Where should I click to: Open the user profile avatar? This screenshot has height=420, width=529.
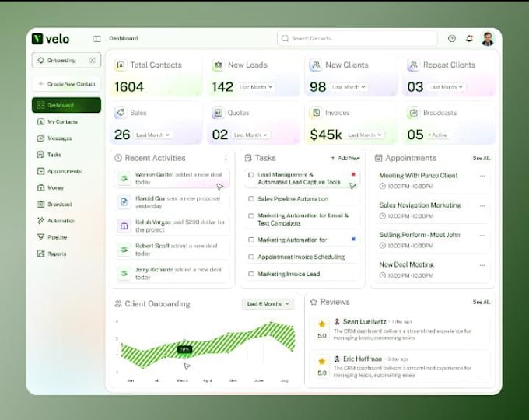[x=488, y=39]
